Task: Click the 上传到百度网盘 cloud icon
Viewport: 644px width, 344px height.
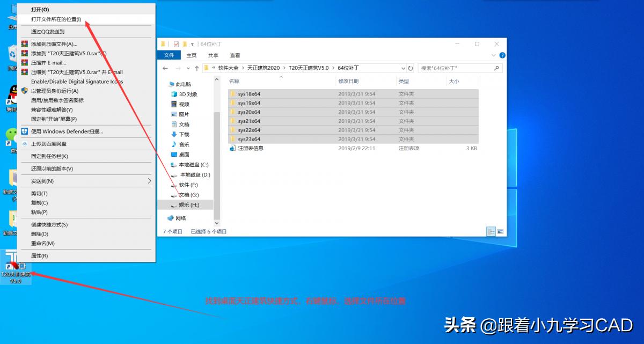Action: (24, 143)
